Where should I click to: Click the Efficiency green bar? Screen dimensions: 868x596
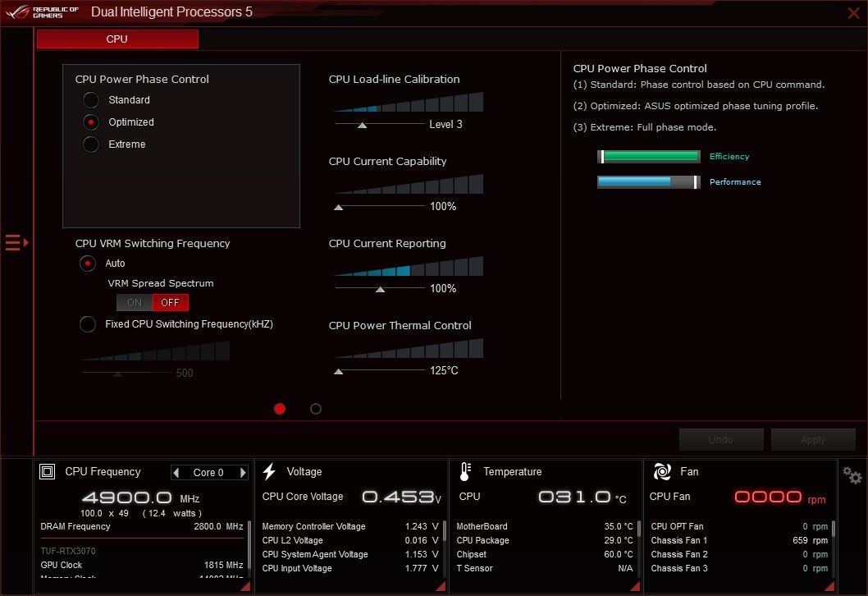pyautogui.click(x=649, y=157)
